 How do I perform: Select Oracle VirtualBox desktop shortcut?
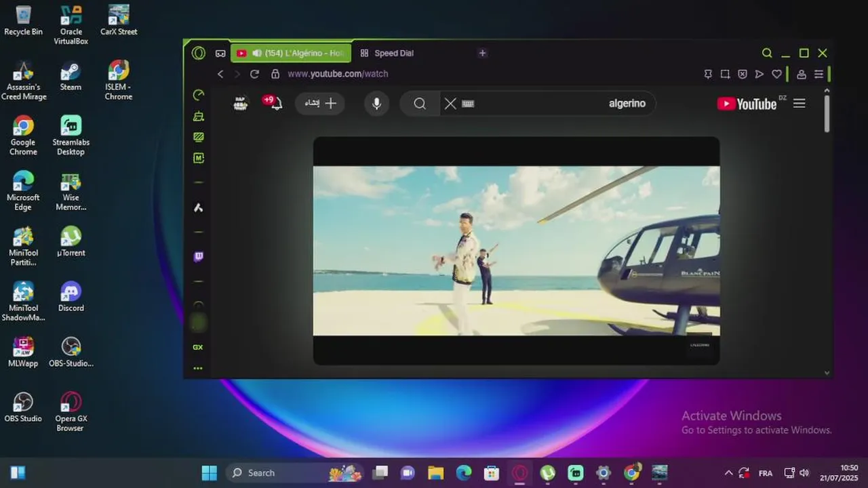[71, 25]
